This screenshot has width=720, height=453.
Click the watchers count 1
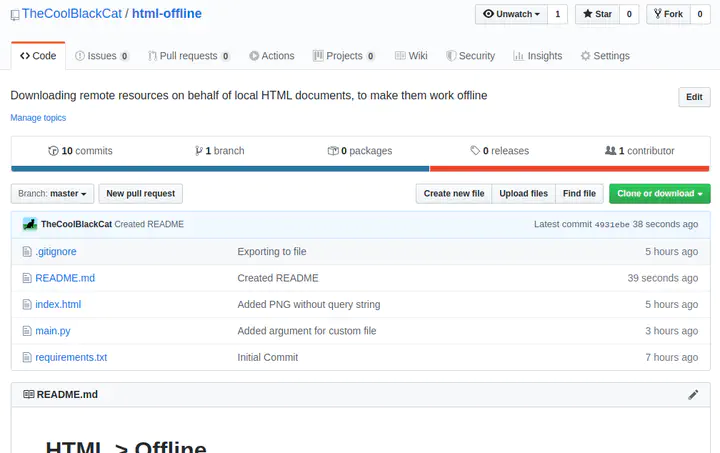(x=557, y=14)
